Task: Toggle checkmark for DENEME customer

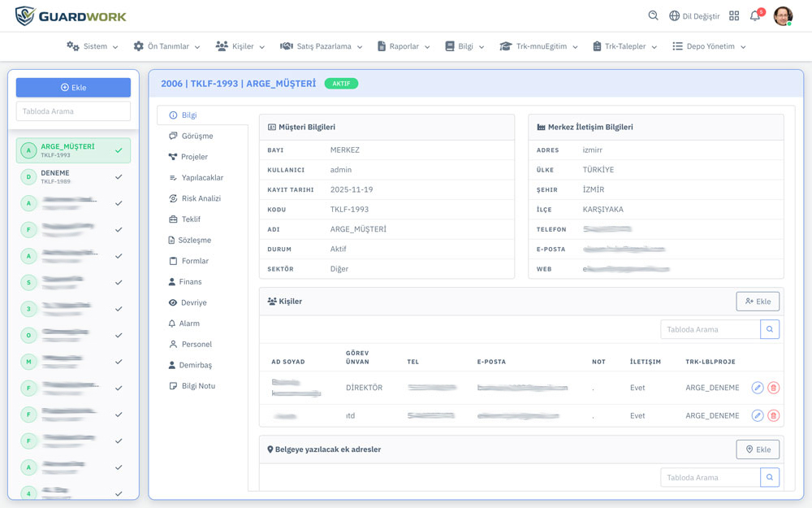Action: (x=119, y=176)
